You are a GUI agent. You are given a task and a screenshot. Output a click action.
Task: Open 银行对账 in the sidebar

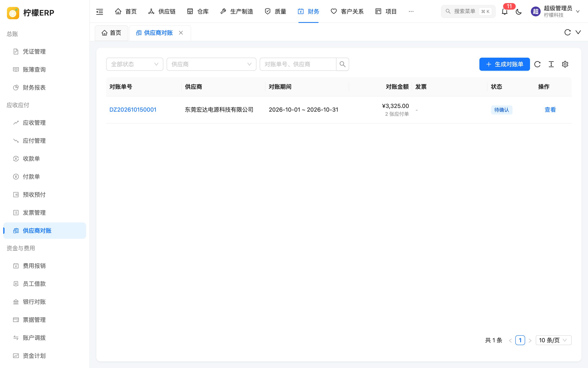click(x=45, y=302)
